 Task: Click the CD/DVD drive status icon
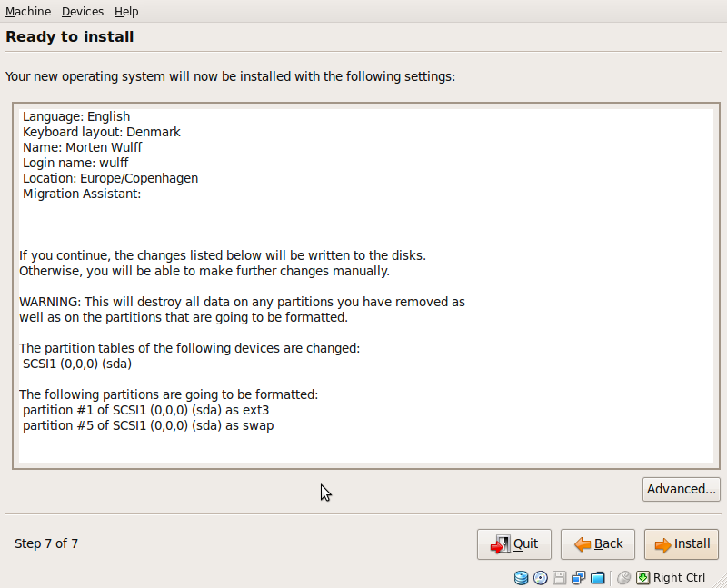540,578
